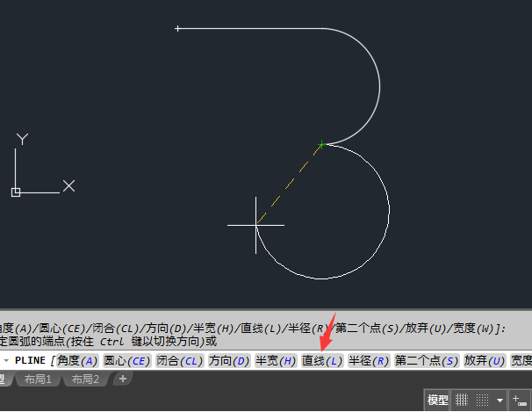
Task: Toggle grid display in status bar
Action: click(462, 400)
